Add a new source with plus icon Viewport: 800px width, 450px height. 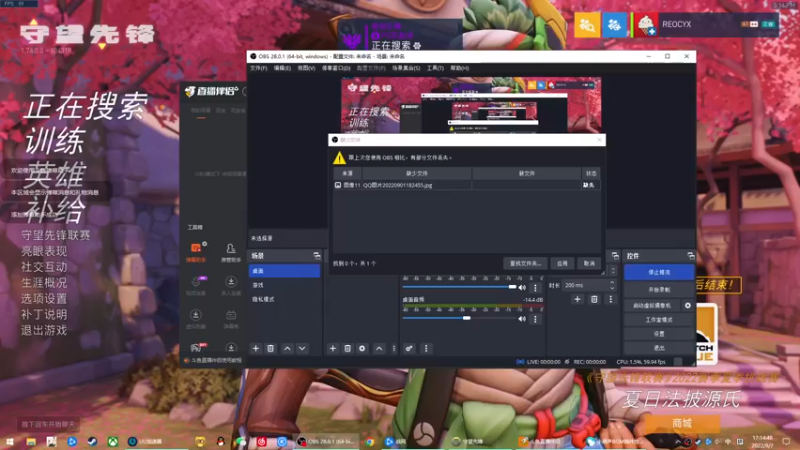click(333, 348)
